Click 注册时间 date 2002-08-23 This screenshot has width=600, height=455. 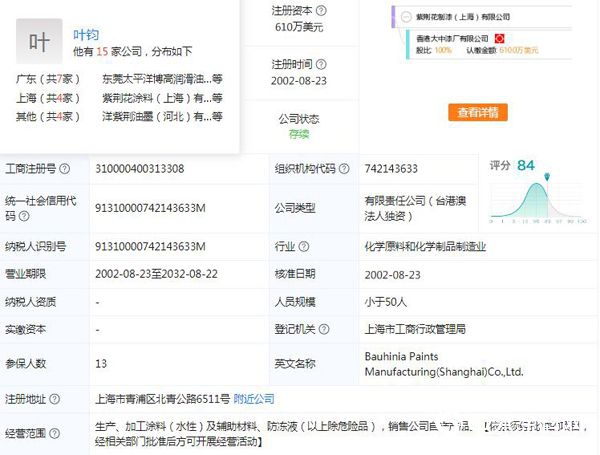click(x=299, y=81)
